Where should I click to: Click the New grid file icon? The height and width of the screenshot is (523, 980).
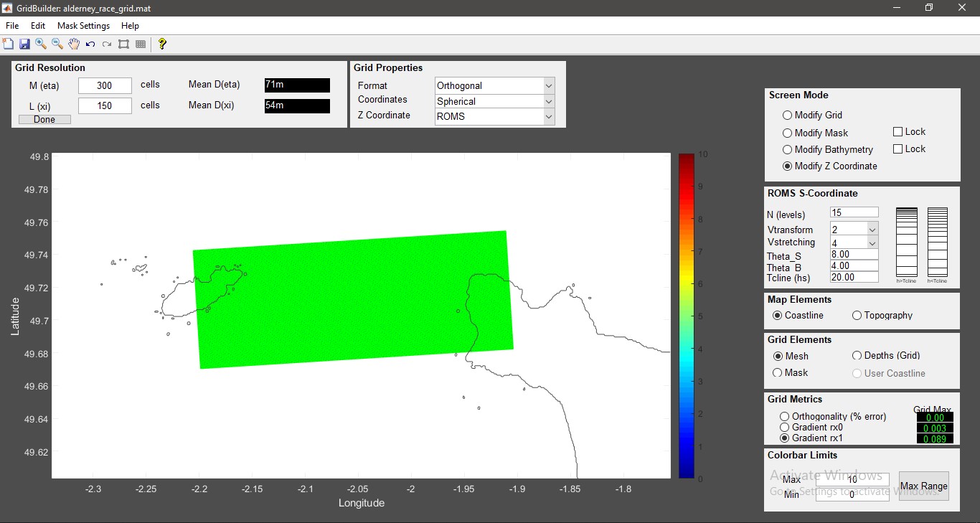[8, 44]
